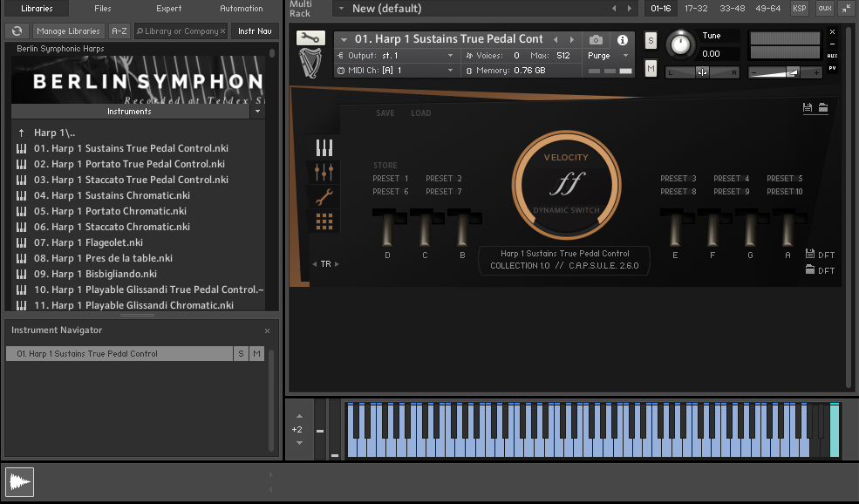This screenshot has width=859, height=504.
Task: Select previous multi with left arrow
Action: pos(614,8)
